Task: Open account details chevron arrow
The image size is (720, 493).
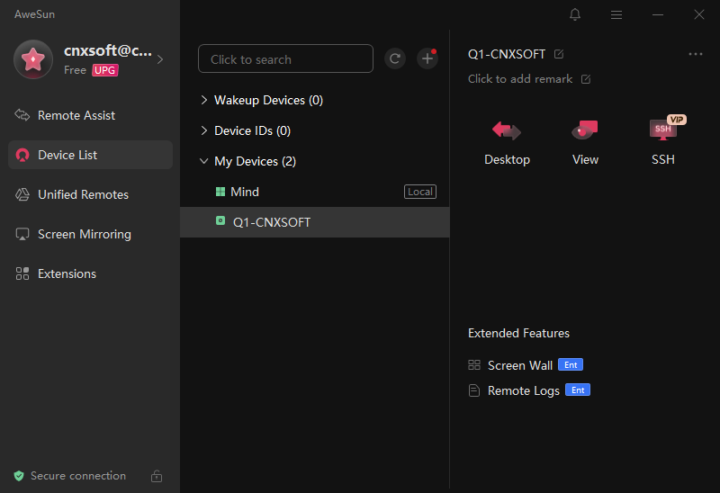Action: pyautogui.click(x=160, y=59)
